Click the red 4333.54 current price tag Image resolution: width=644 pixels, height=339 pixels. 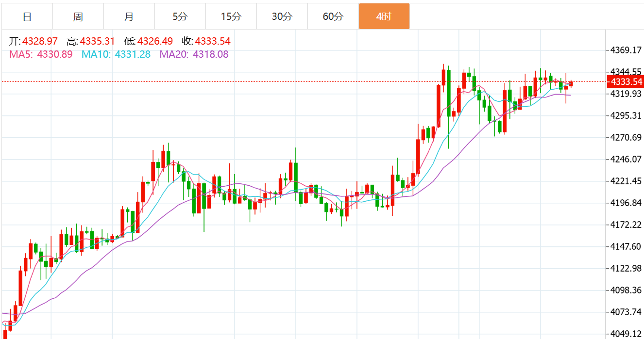tap(626, 81)
